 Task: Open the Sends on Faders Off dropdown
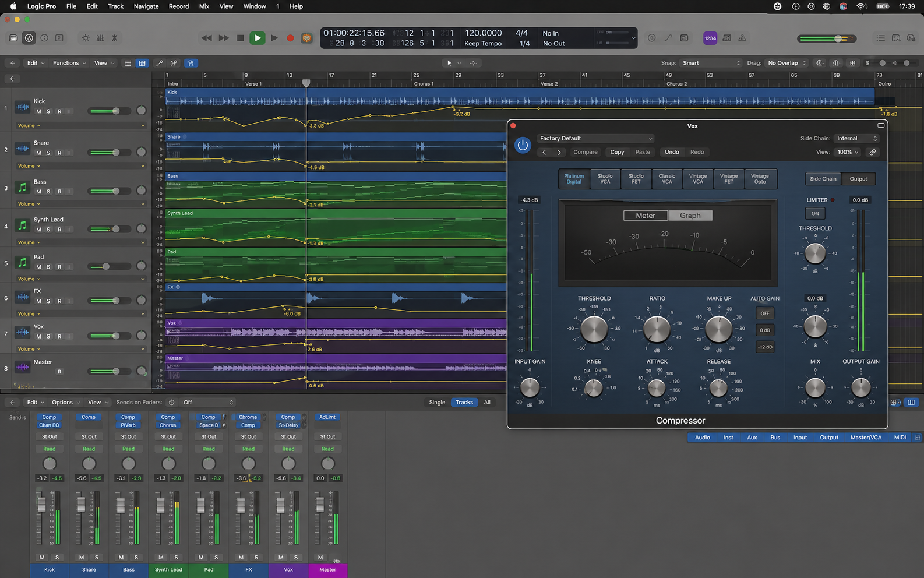(209, 403)
